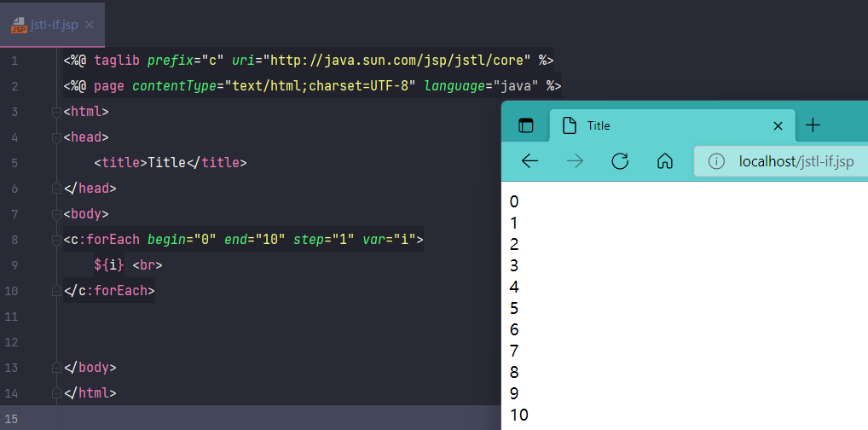This screenshot has width=868, height=430.
Task: Close the Title browser tab
Action: tap(778, 125)
